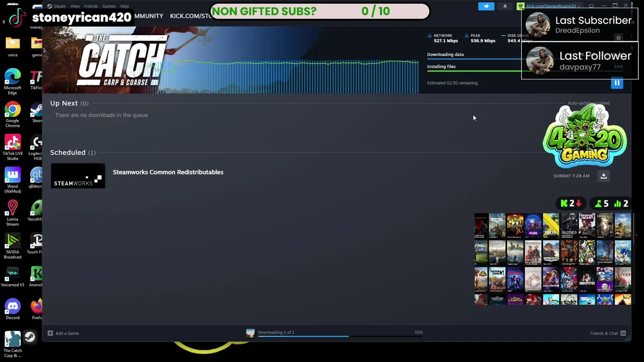Click the Firefox desktop shortcut
The height and width of the screenshot is (362, 644).
tap(37, 309)
